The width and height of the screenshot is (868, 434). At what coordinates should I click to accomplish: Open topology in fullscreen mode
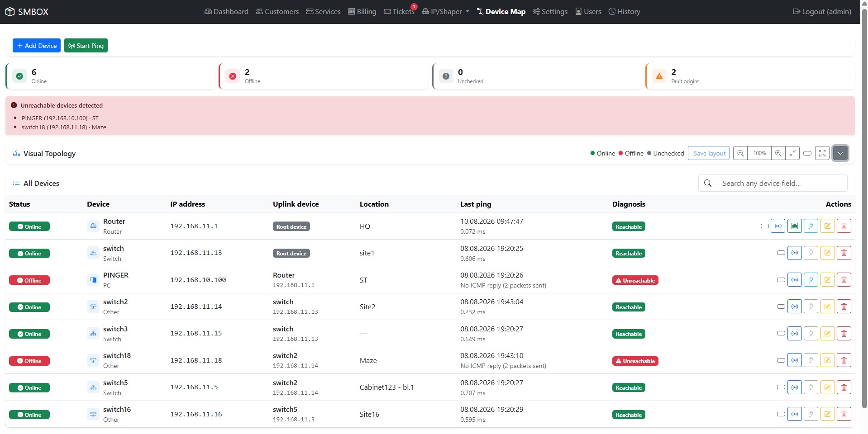pos(822,153)
